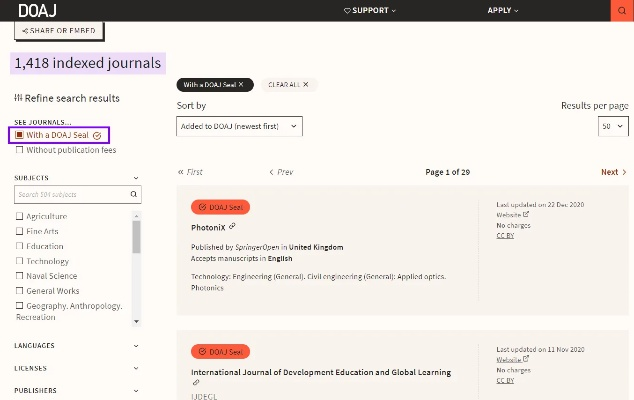Enable 'Without publication fees' checkbox
This screenshot has height=400, width=634.
coord(19,150)
